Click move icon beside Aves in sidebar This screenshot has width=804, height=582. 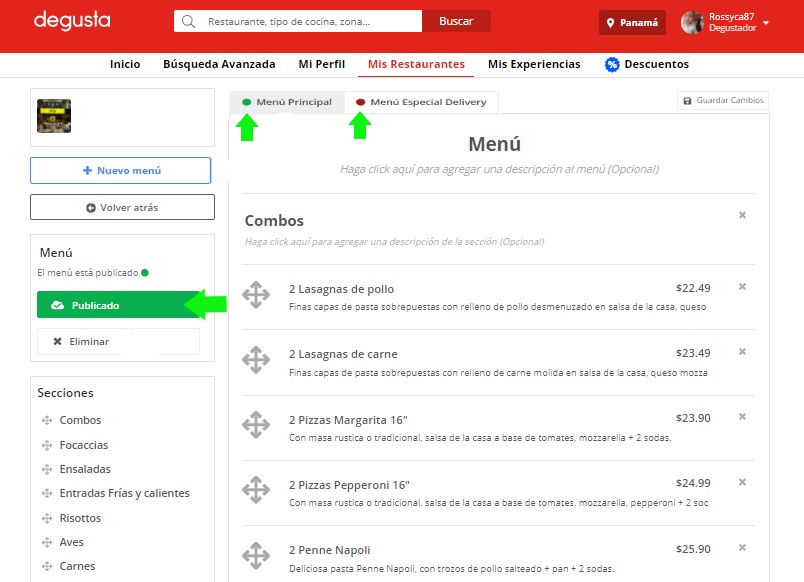[47, 542]
